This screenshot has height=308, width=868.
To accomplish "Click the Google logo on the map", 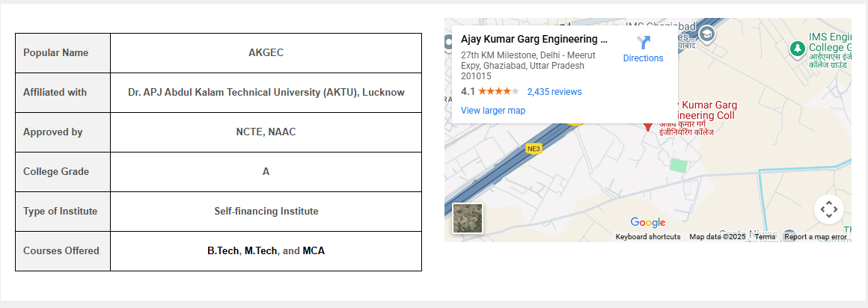I will point(647,222).
